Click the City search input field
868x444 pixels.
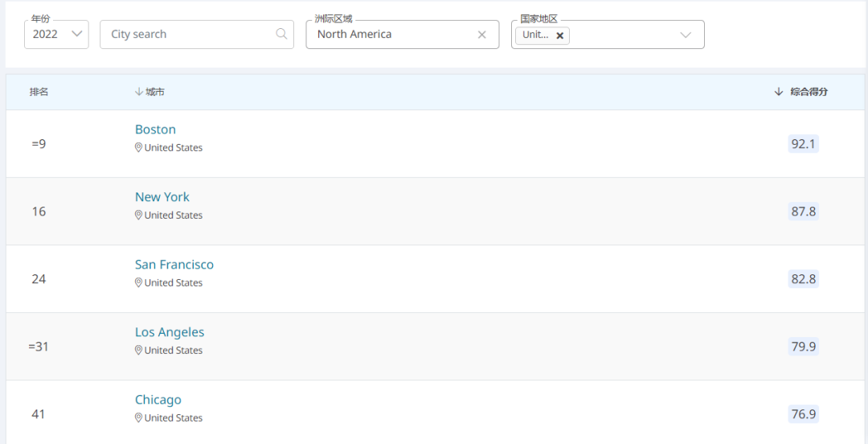pyautogui.click(x=197, y=35)
